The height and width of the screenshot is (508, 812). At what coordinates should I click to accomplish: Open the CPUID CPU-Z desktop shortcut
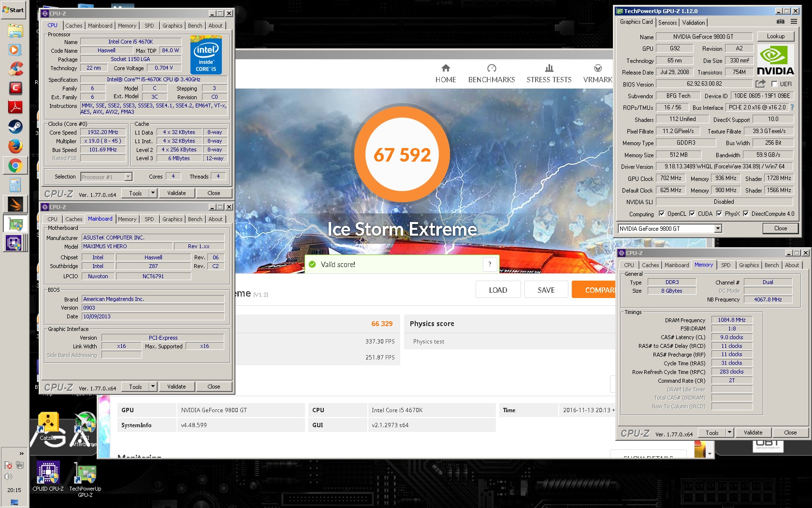tap(48, 477)
